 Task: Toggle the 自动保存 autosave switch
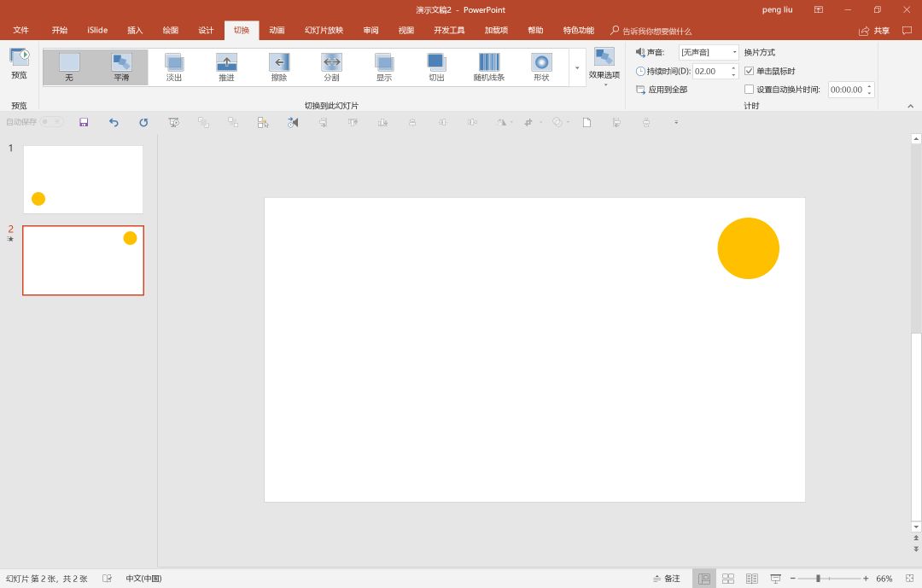pos(51,122)
